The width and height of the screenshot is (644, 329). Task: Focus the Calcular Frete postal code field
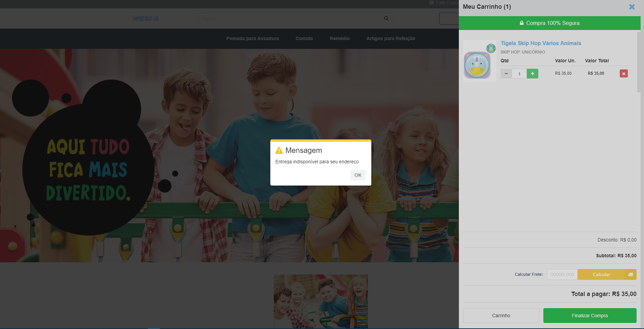point(562,274)
